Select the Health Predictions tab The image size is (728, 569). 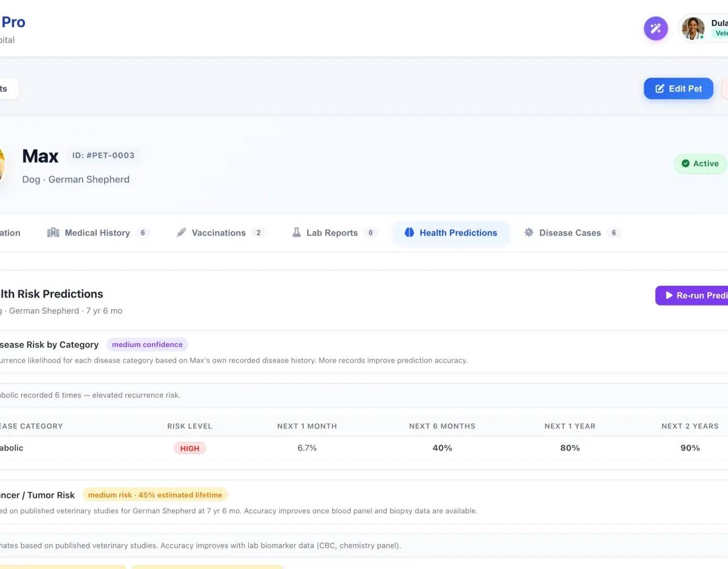(x=451, y=233)
